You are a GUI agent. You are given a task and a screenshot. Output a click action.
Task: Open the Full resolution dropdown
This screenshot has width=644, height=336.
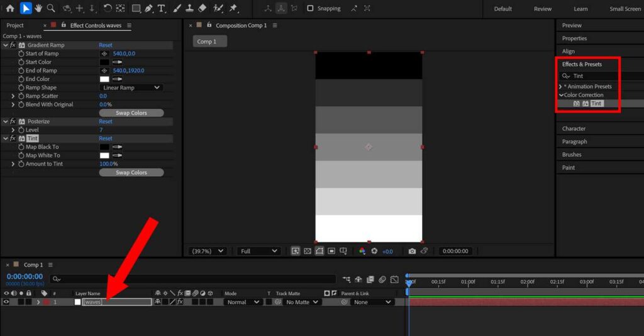[258, 251]
